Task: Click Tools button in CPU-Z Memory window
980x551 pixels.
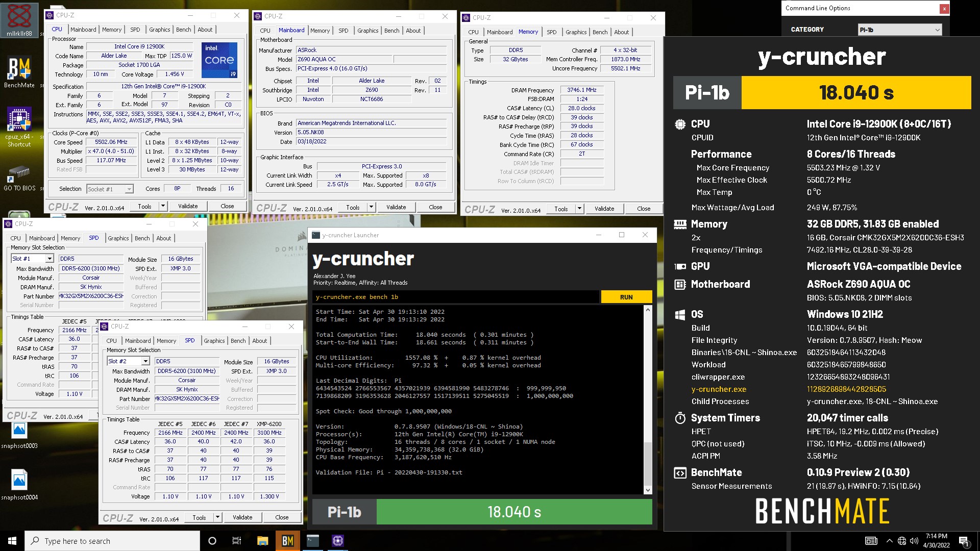Action: tap(561, 209)
